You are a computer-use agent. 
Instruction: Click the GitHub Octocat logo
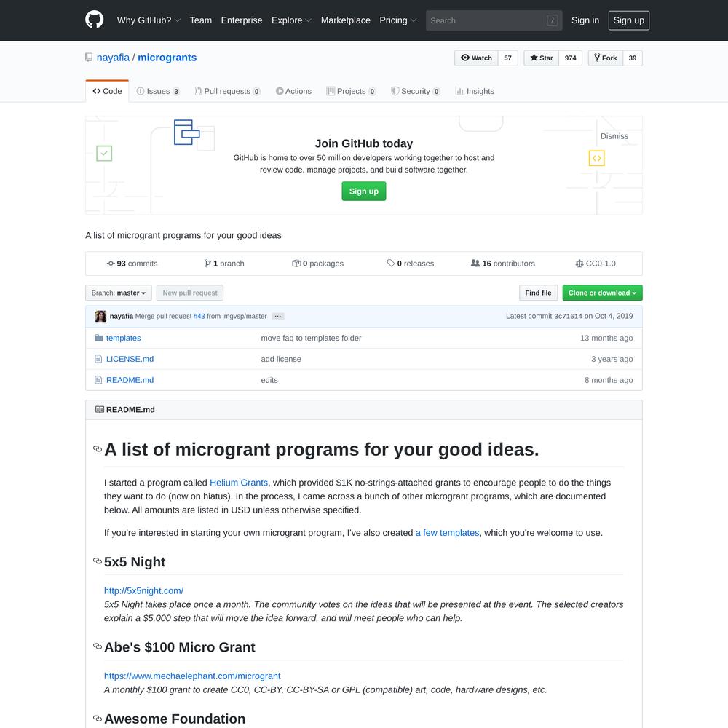(x=94, y=20)
